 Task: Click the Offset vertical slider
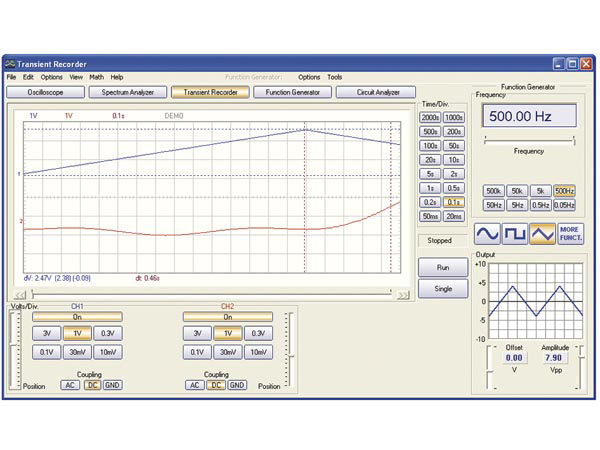[x=491, y=367]
